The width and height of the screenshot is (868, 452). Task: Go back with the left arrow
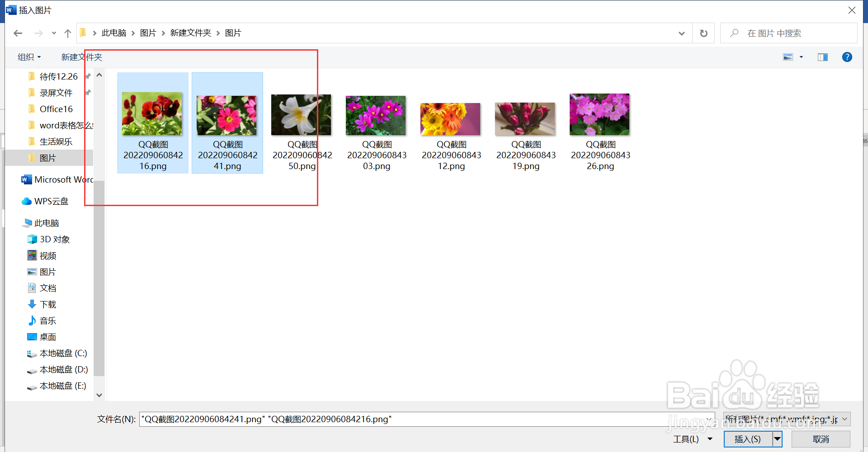[x=18, y=33]
